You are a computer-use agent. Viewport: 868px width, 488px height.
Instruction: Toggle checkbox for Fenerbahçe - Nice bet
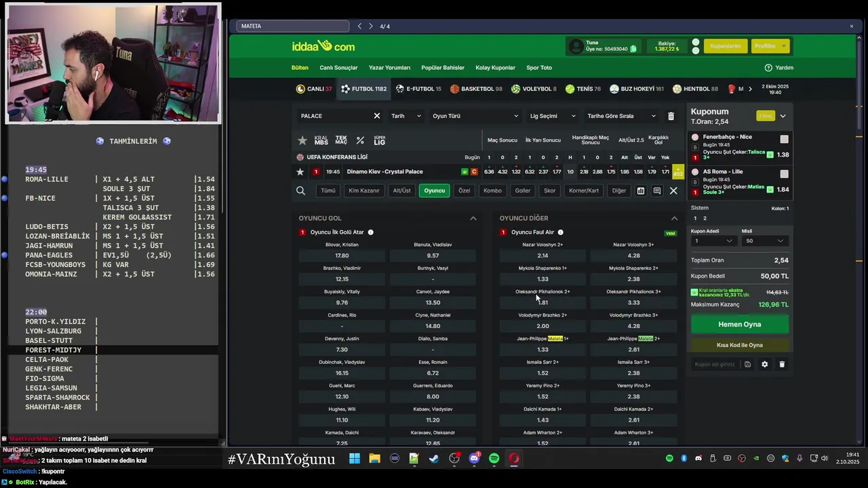(784, 139)
